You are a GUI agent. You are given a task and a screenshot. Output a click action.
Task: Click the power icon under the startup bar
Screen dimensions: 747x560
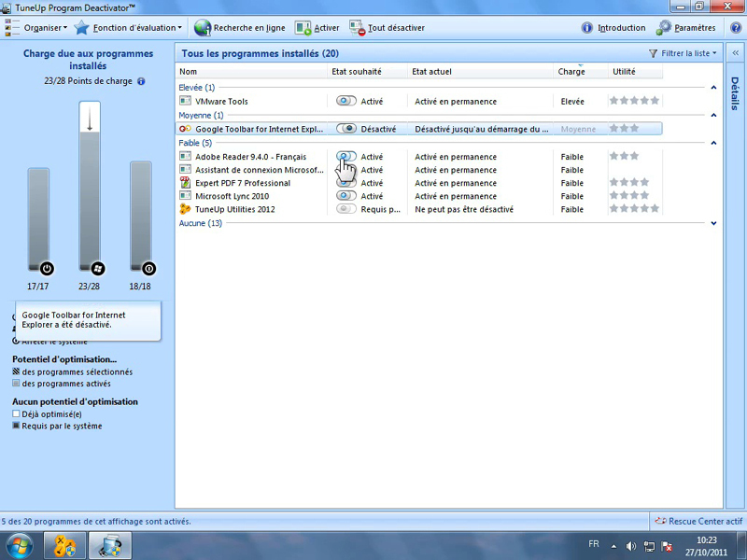pyautogui.click(x=46, y=269)
